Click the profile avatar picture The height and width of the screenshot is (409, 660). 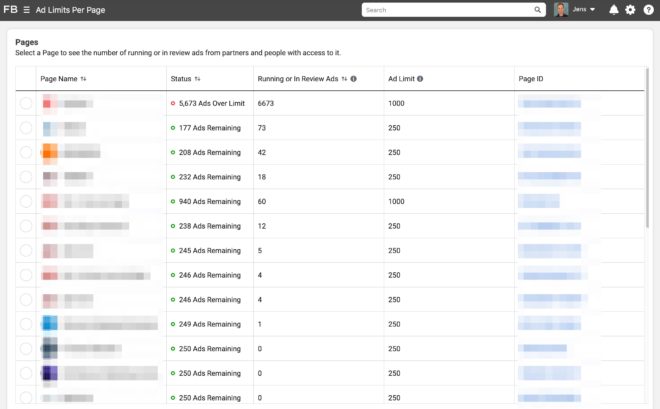[x=561, y=9]
